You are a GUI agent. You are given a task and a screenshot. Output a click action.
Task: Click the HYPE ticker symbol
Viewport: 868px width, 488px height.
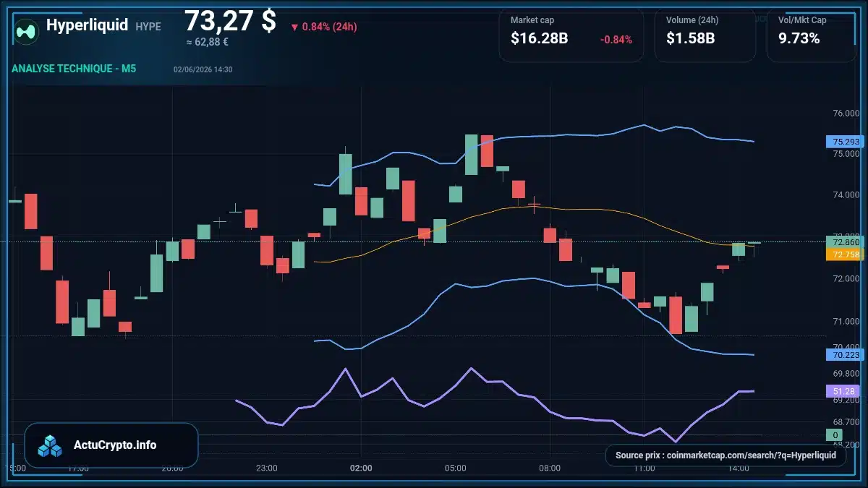coord(148,27)
